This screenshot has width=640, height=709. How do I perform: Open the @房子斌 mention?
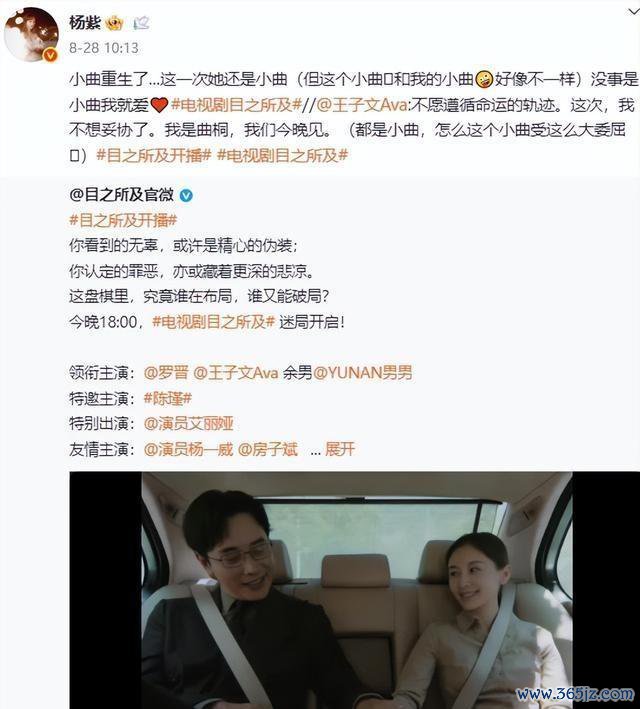tap(267, 449)
